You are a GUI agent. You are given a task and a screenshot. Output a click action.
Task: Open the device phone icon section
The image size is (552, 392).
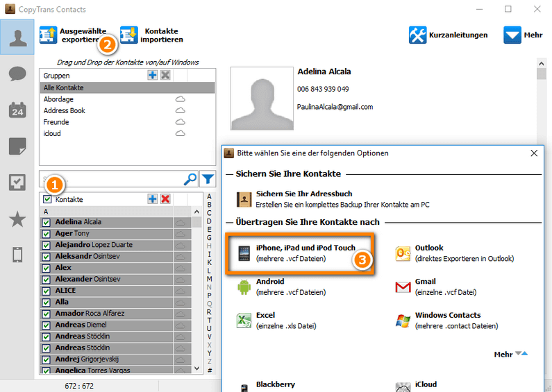17,255
